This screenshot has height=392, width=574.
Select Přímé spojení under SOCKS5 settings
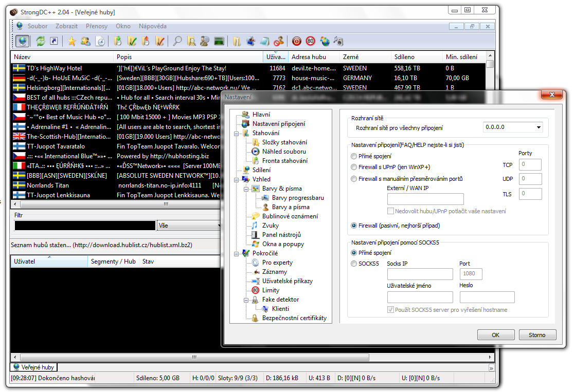[x=354, y=253]
